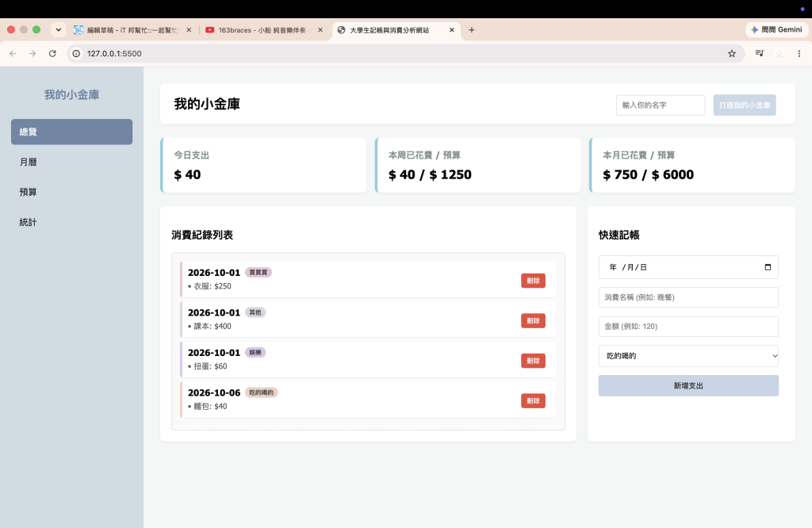Focus the 輸入你的名字 input field
The width and height of the screenshot is (812, 528).
(x=661, y=105)
